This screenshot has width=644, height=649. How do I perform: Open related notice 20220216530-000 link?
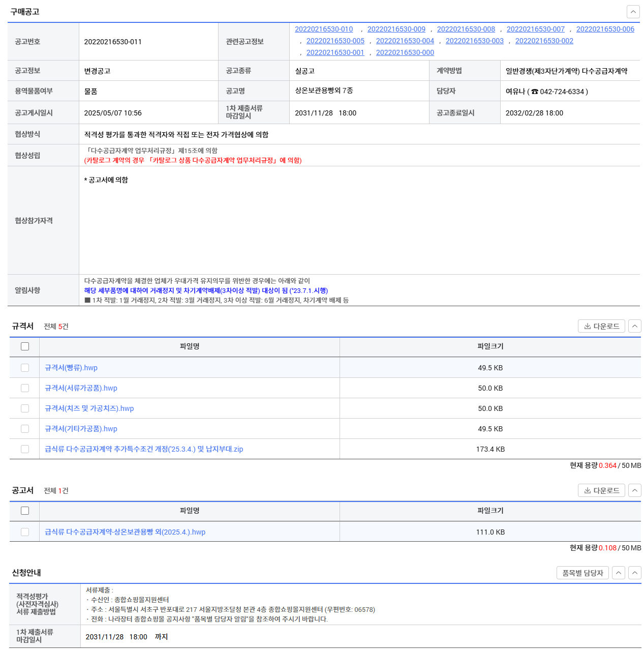[x=405, y=52]
